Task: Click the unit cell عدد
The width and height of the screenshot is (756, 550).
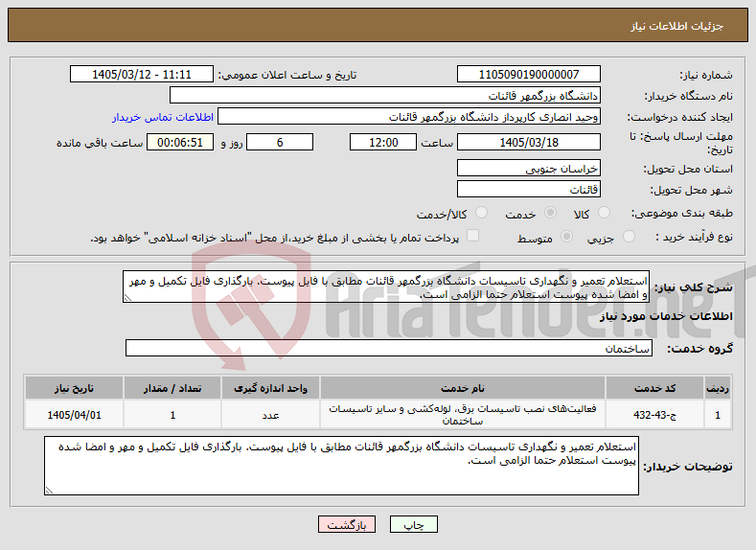Action: pos(270,415)
